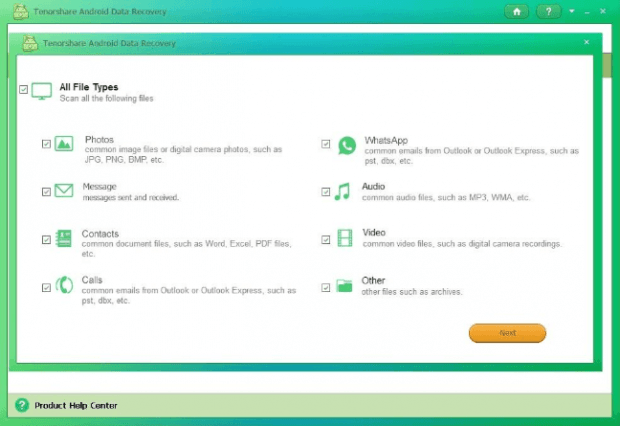The width and height of the screenshot is (620, 426).
Task: Click the Other folder icon
Action: [344, 286]
